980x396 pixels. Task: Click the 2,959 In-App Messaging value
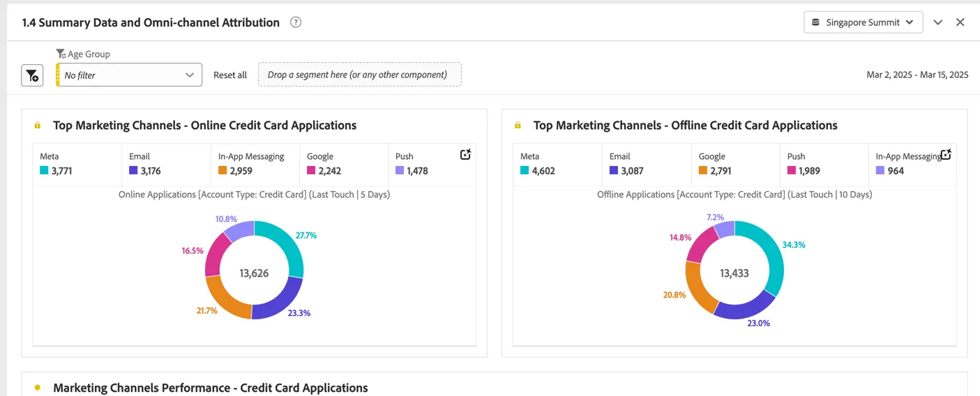241,171
